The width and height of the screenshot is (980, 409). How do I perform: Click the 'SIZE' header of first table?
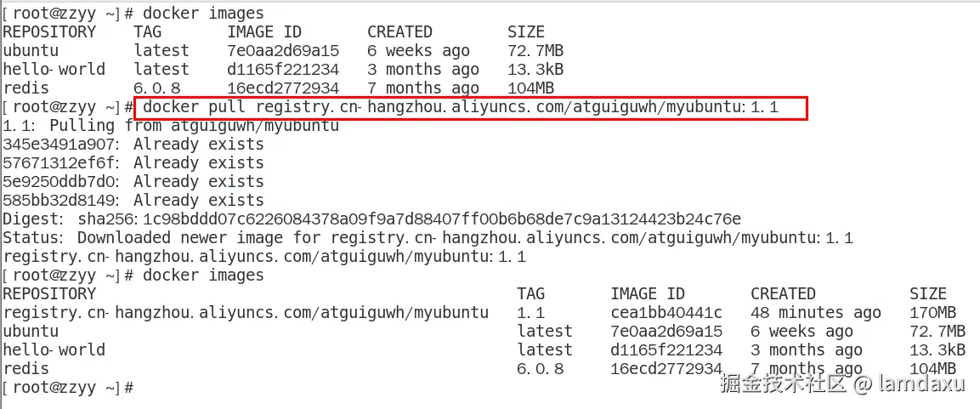(x=525, y=32)
